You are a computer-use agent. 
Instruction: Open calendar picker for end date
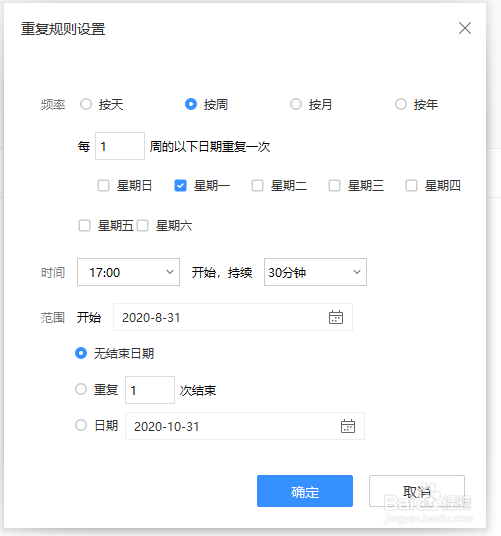pos(348,426)
